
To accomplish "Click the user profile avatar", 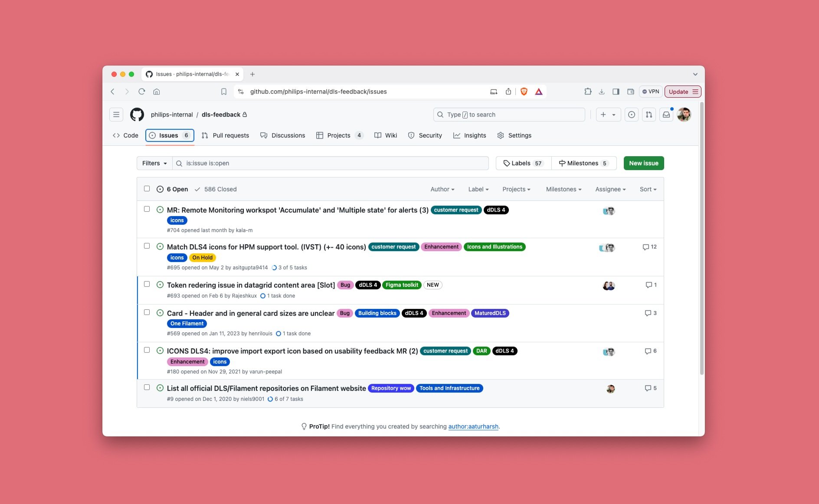I will 684,115.
